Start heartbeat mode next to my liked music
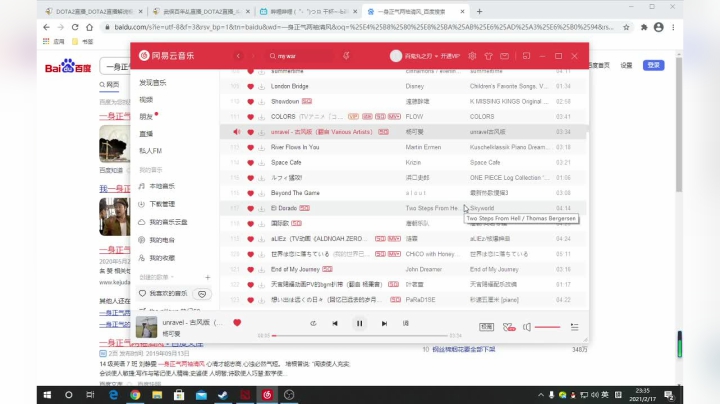This screenshot has width=720, height=404. pos(202,294)
